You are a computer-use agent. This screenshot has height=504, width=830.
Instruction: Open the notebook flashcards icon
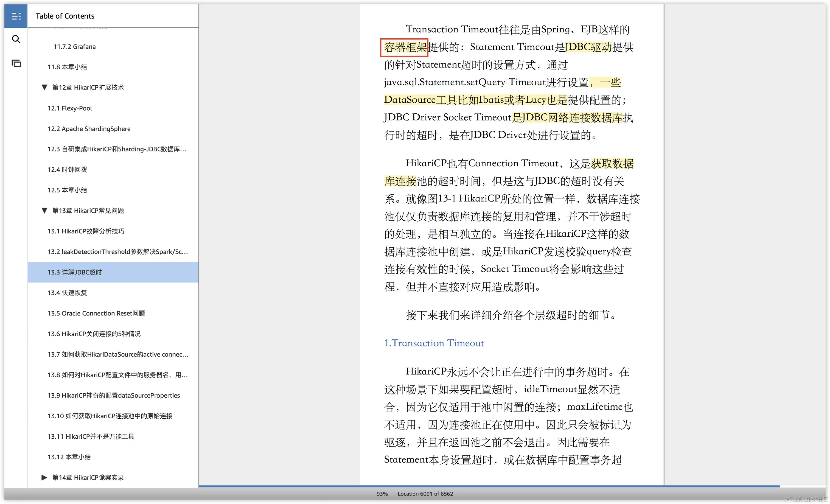[16, 63]
